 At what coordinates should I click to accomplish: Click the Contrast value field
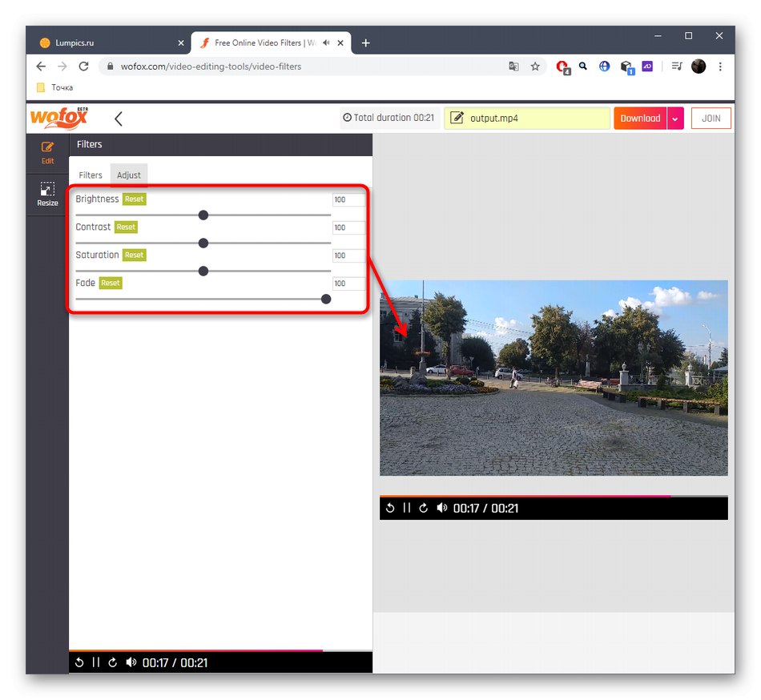pyautogui.click(x=348, y=227)
